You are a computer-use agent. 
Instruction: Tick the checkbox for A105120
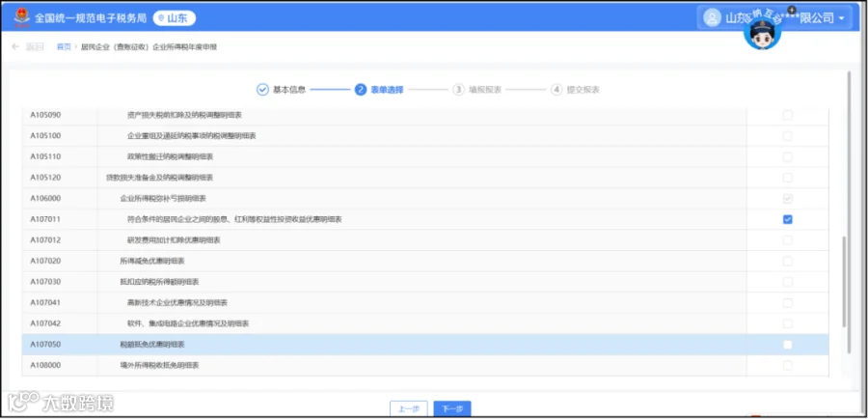coord(787,178)
